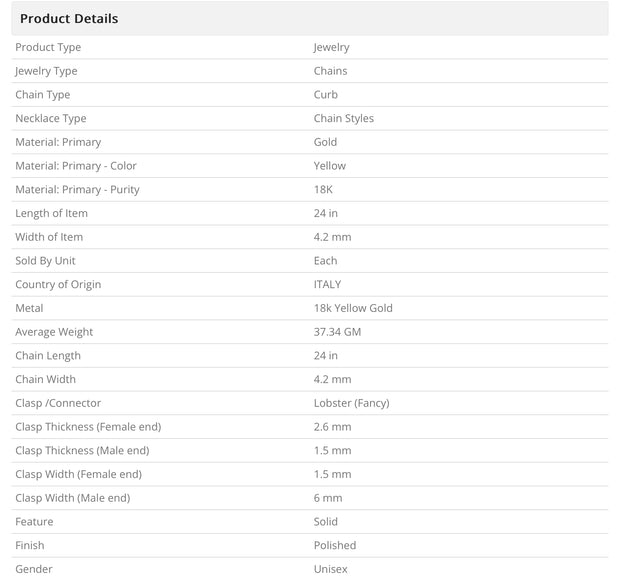Click the 18k Yellow Gold metal value

pyautogui.click(x=353, y=308)
